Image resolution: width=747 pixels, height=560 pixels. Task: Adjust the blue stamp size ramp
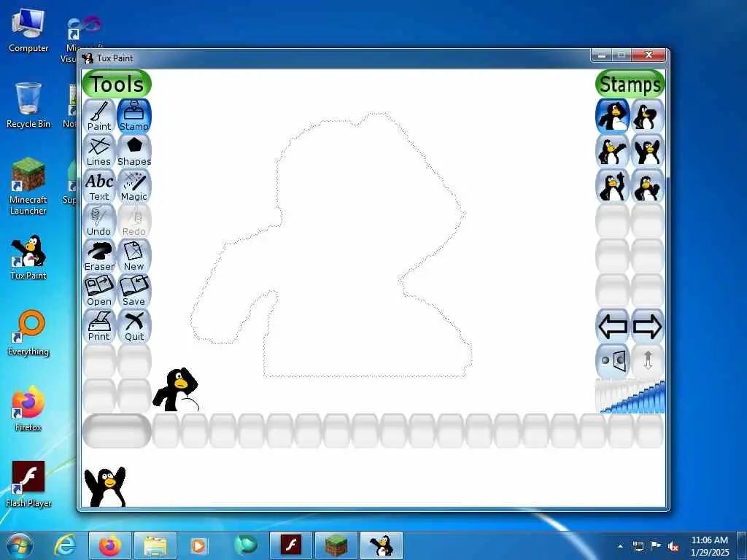(630, 396)
